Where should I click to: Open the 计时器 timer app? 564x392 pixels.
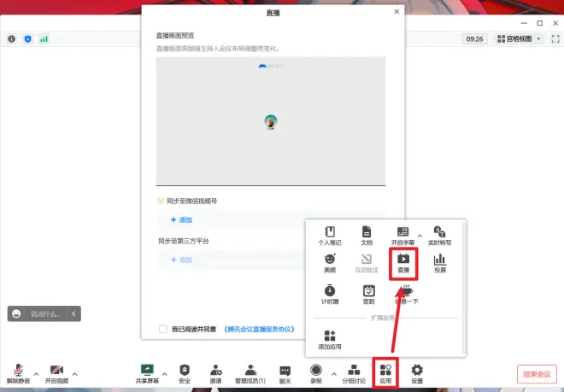(x=330, y=295)
